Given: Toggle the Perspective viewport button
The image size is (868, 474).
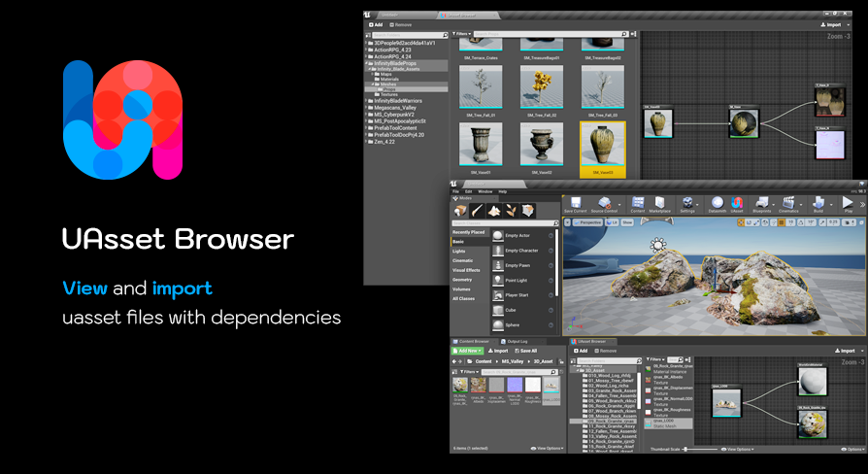Looking at the screenshot, I should 587,222.
